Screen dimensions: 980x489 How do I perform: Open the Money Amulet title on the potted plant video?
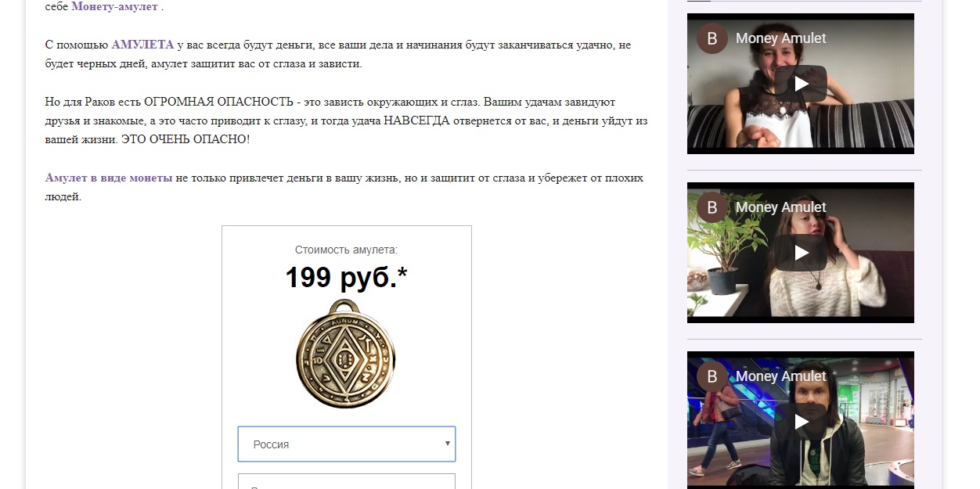point(780,207)
